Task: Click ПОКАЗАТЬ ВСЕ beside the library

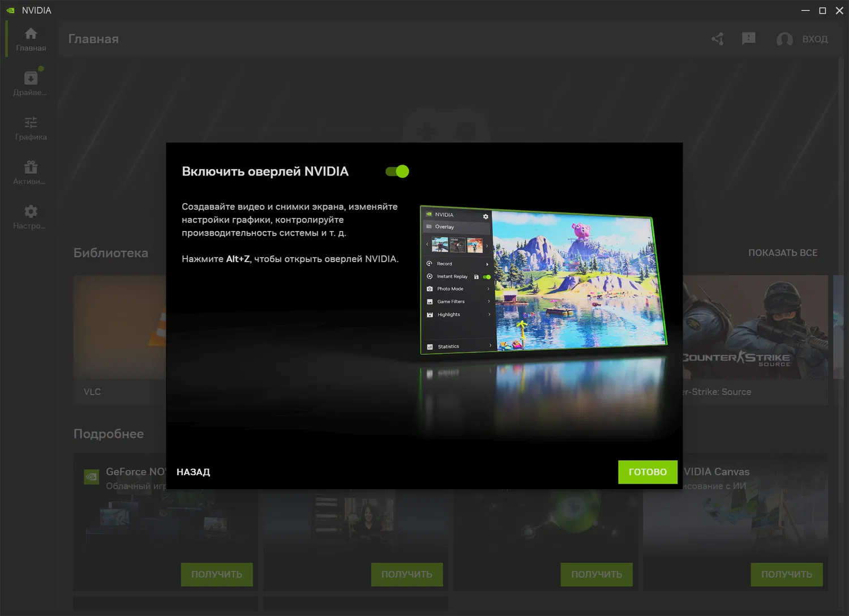Action: (x=783, y=253)
